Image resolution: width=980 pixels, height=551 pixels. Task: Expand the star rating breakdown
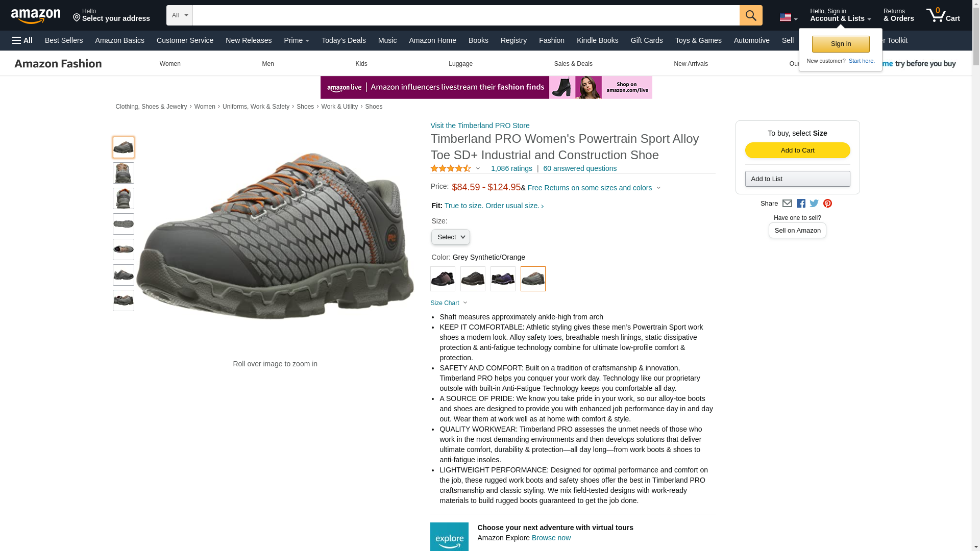(x=455, y=168)
